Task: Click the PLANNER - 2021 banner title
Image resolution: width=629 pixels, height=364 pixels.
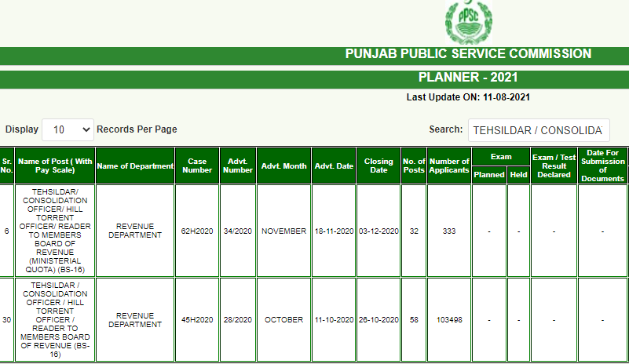Action: pyautogui.click(x=468, y=78)
